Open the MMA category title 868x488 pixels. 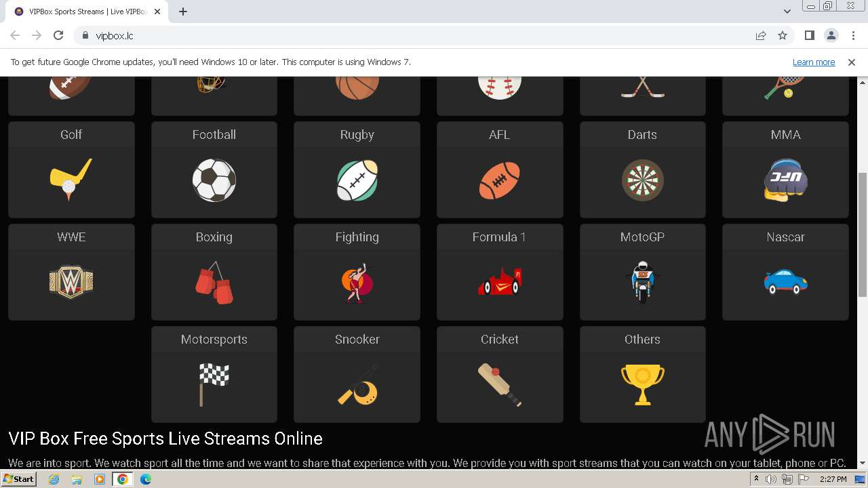(785, 134)
